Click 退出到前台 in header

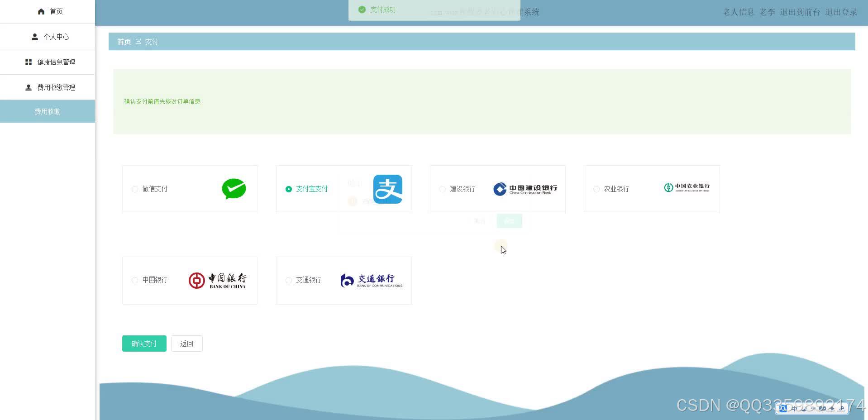pyautogui.click(x=800, y=12)
